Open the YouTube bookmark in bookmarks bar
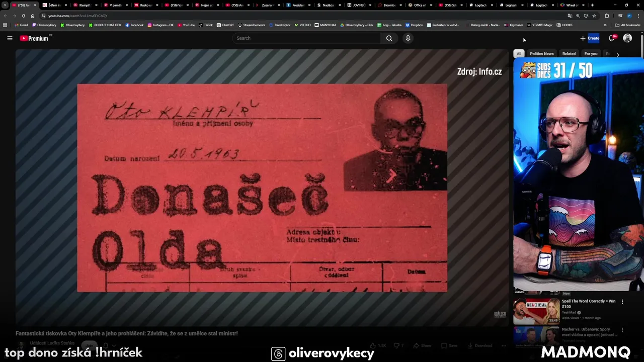644x362 pixels. [x=186, y=25]
